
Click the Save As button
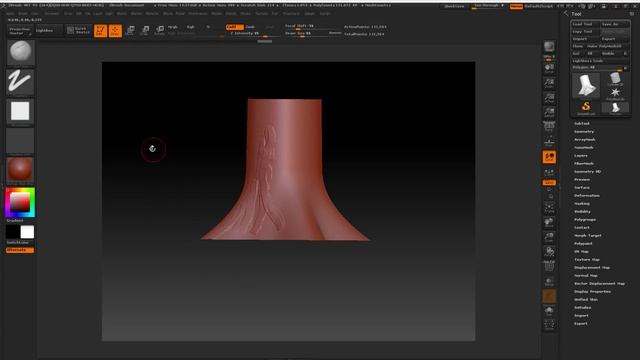coord(615,24)
